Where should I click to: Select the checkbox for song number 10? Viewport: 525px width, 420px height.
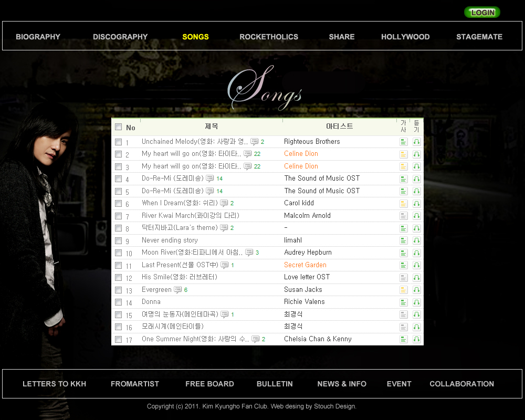(x=119, y=253)
